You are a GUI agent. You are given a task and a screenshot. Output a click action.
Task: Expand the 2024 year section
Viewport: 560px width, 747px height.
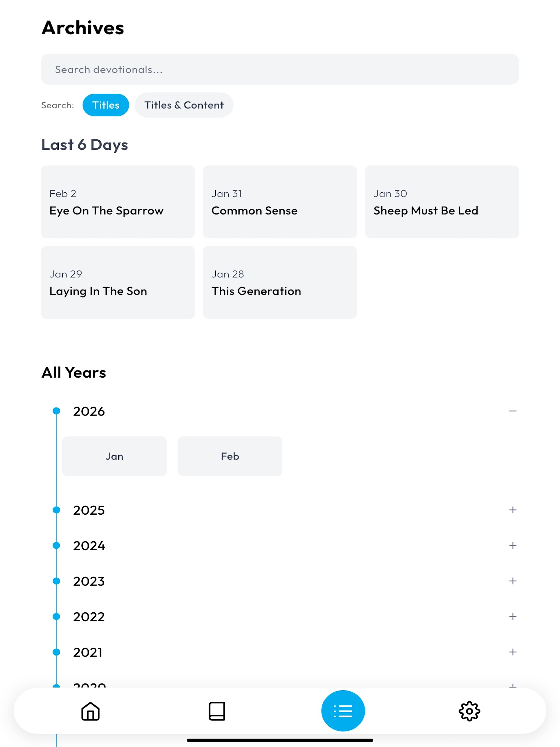pyautogui.click(x=513, y=545)
